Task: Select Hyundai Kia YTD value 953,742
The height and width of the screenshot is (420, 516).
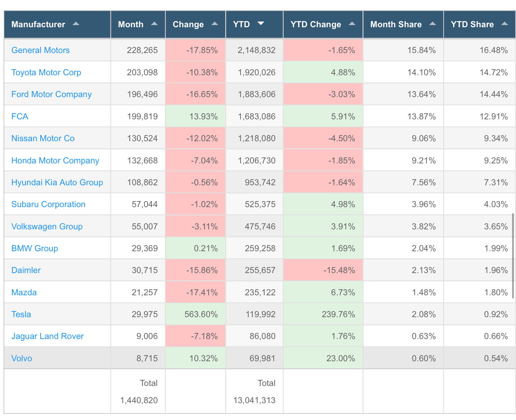Action: 260,182
